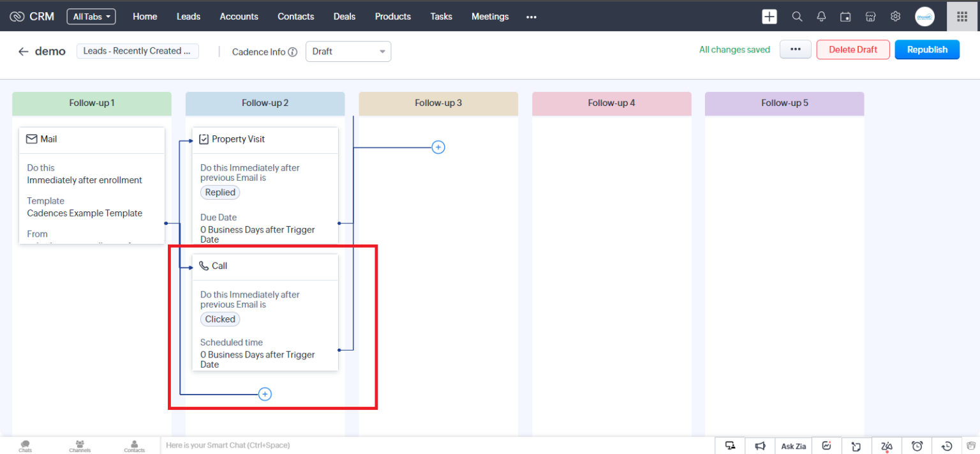Open the Draft status dropdown
The height and width of the screenshot is (454, 980).
click(x=348, y=52)
